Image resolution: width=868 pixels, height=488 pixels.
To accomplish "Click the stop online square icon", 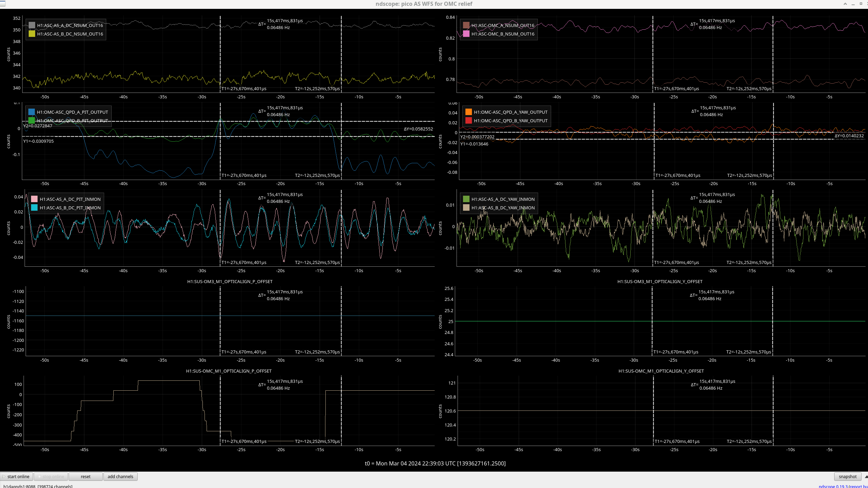I will (40, 476).
